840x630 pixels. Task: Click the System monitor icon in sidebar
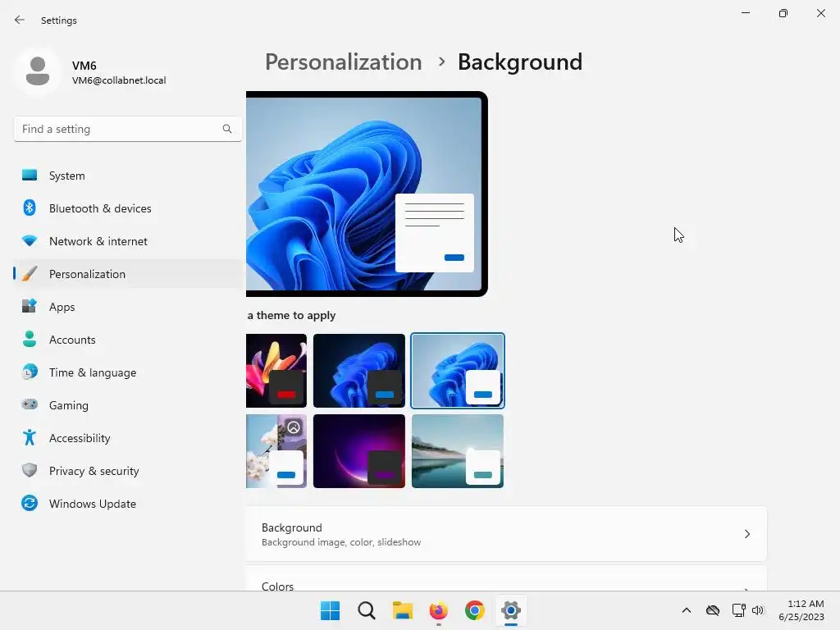30,176
